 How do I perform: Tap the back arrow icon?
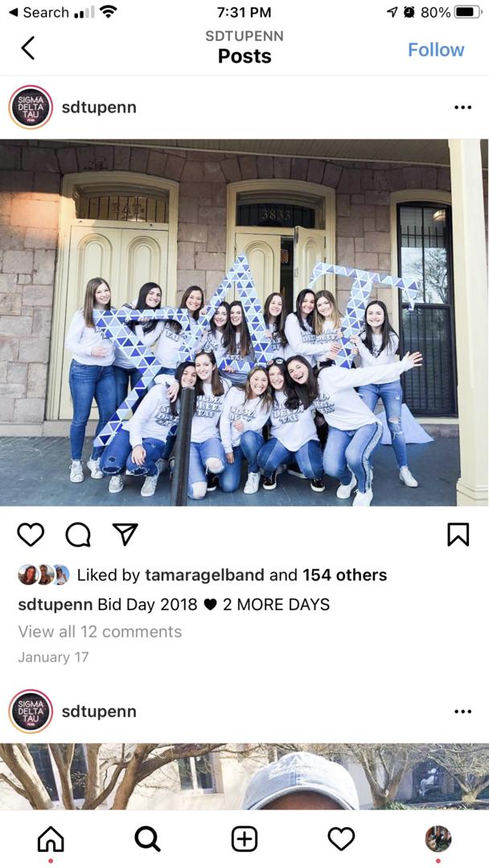pos(27,47)
